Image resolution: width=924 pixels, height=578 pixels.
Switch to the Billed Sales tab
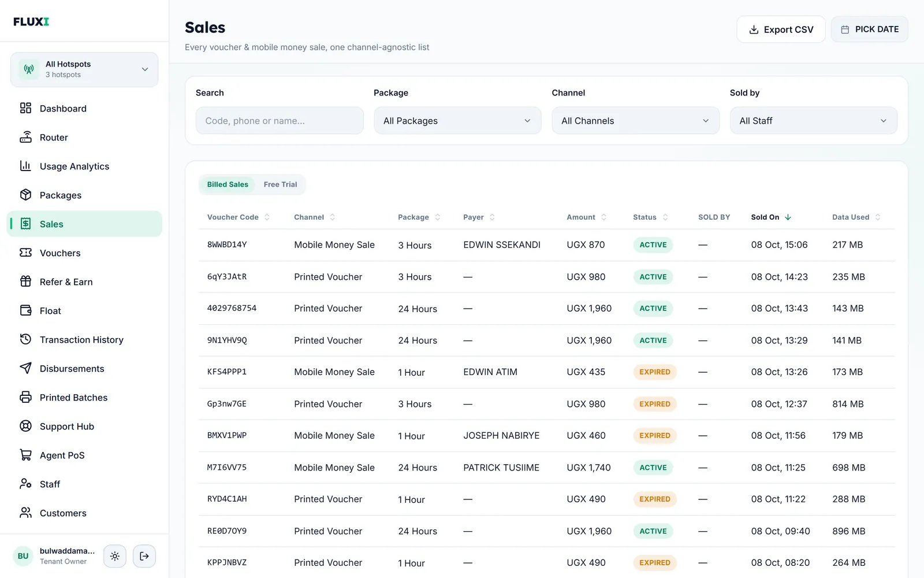coord(228,184)
